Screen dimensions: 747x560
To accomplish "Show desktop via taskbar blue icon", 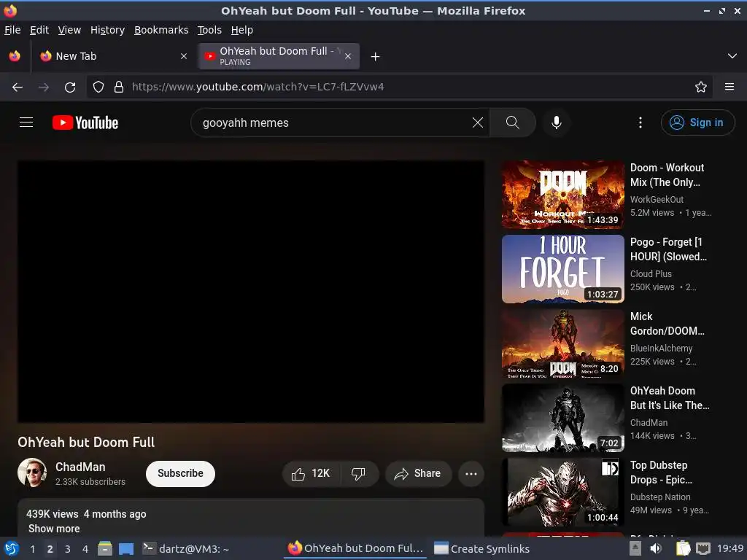I will [125, 548].
